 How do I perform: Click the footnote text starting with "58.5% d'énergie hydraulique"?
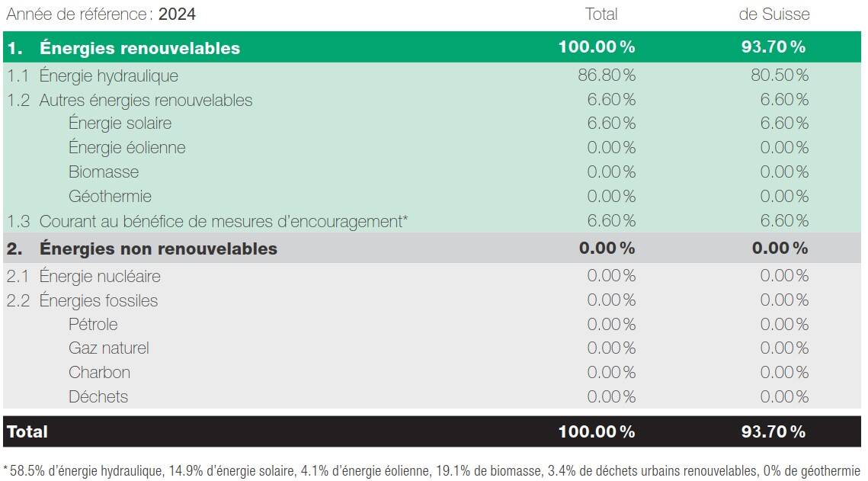point(434,470)
